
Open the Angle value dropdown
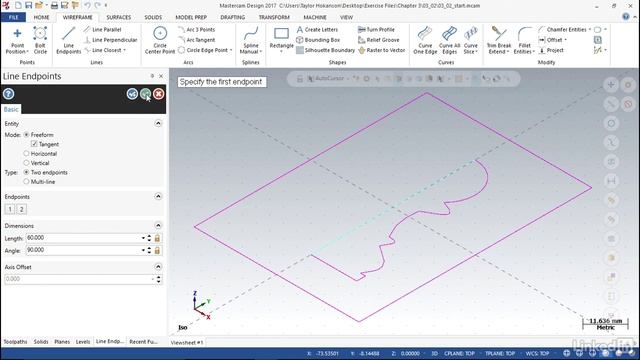[143, 250]
